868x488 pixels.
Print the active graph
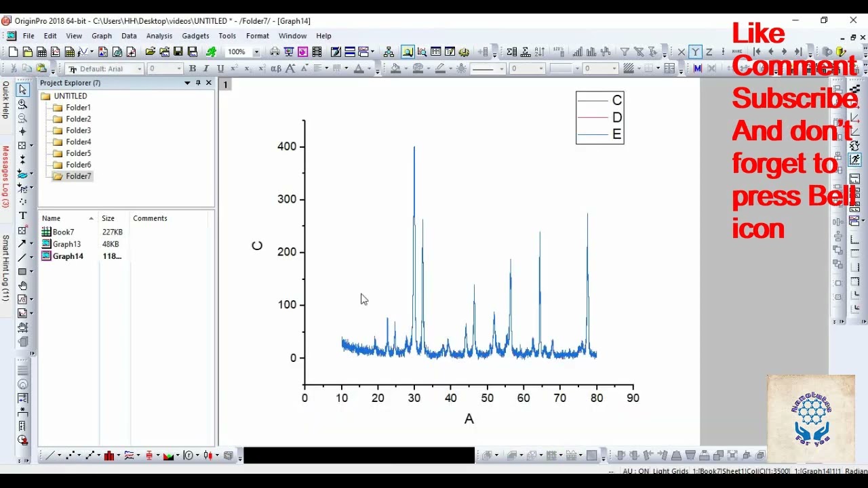tap(275, 52)
